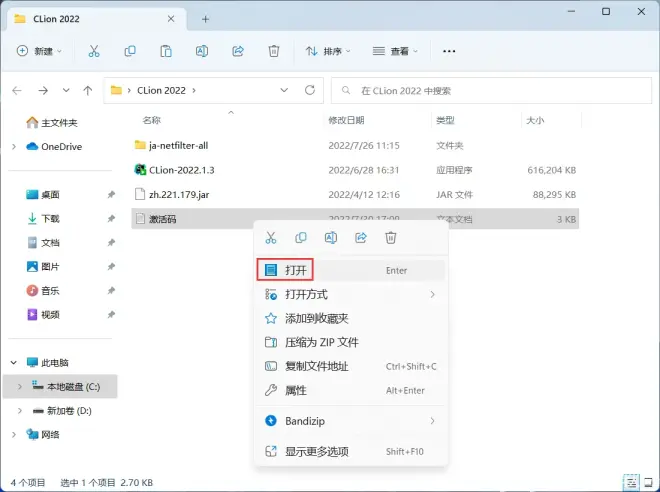
Task: Open a new tab with plus button
Action: (205, 19)
